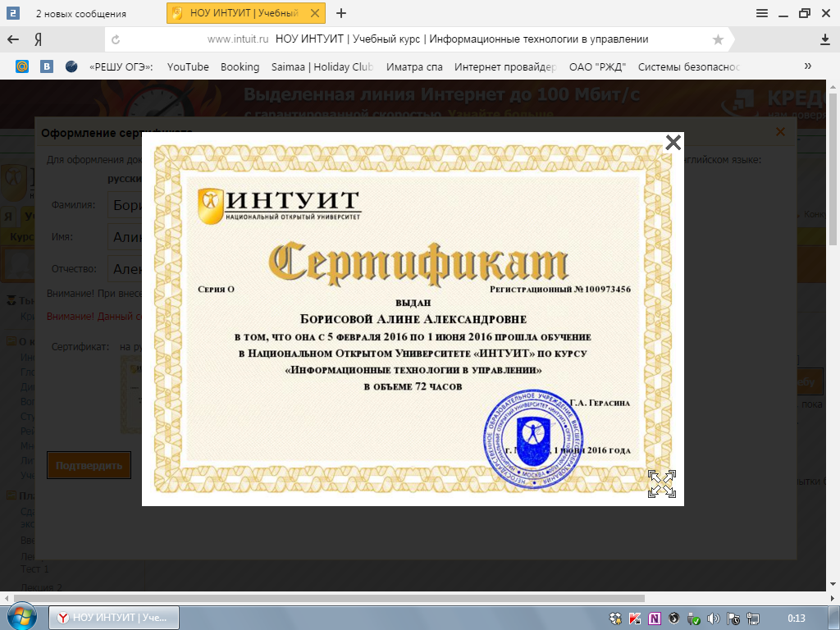
Task: Reload the page with refresh icon
Action: [x=115, y=39]
